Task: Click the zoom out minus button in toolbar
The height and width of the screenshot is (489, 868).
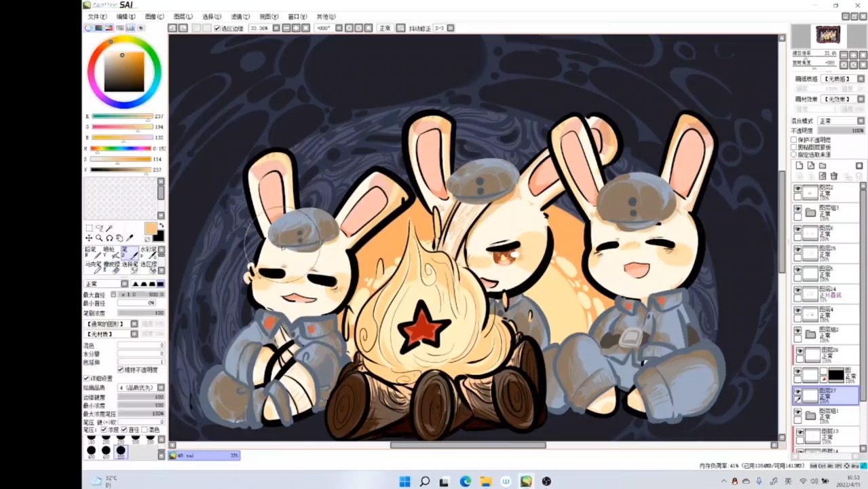Action: (x=288, y=28)
